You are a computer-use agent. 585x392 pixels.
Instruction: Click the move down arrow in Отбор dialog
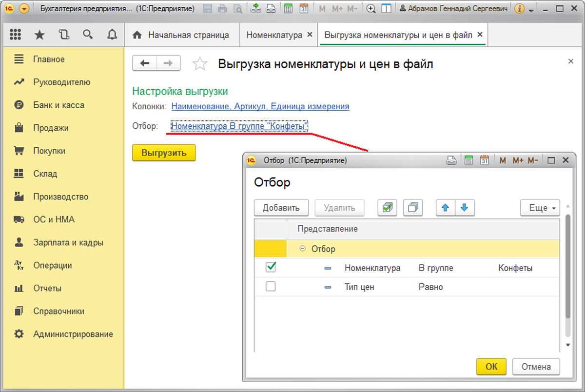pyautogui.click(x=464, y=208)
